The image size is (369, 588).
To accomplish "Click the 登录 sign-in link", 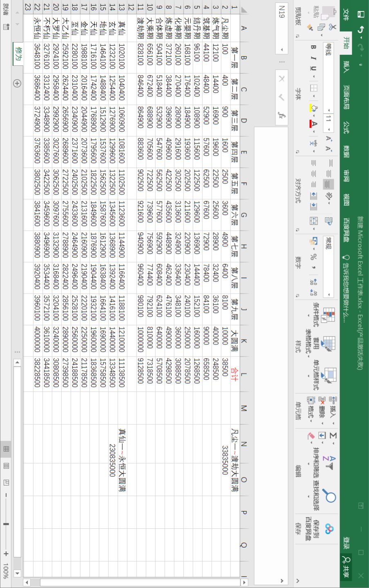I will 346,543.
